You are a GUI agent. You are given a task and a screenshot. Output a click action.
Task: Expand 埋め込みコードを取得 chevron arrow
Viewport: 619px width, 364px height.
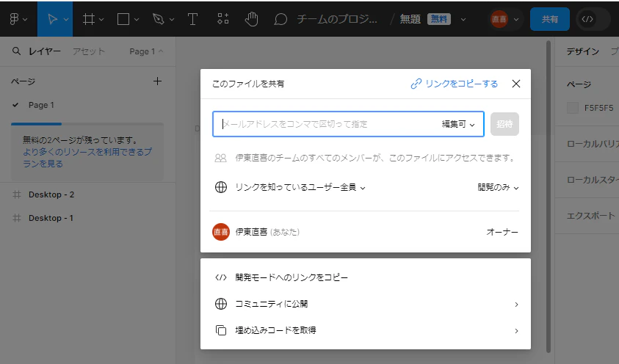click(x=516, y=331)
